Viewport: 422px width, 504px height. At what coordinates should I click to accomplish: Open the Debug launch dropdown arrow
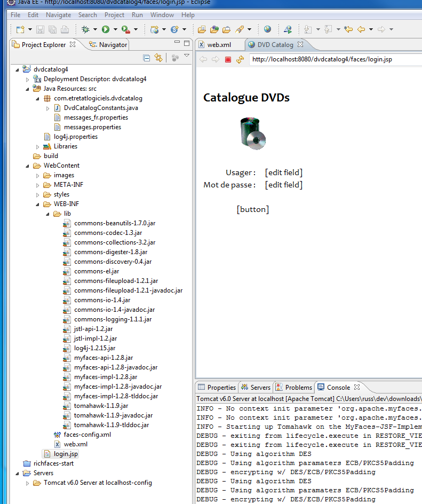(95, 29)
